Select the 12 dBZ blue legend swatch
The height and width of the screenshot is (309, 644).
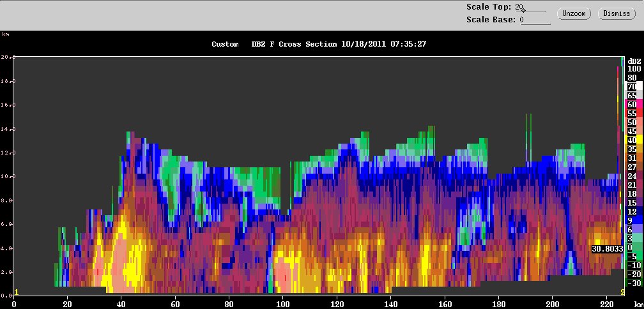click(633, 212)
